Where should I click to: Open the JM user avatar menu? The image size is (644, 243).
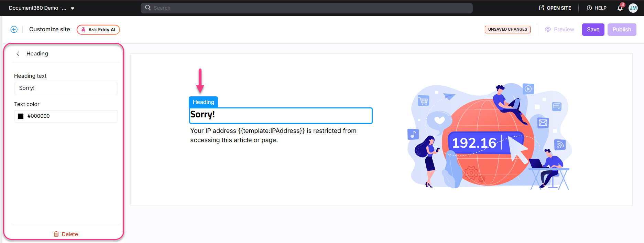tap(633, 8)
